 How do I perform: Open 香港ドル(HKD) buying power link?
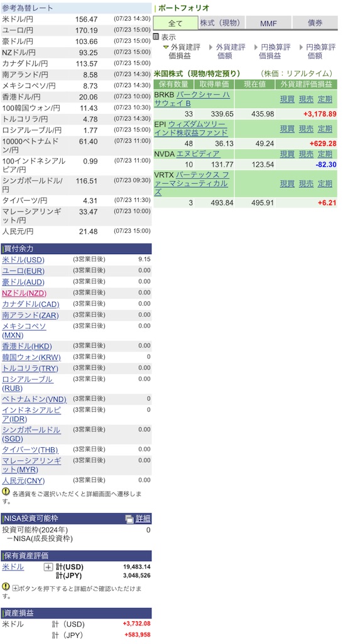point(27,347)
